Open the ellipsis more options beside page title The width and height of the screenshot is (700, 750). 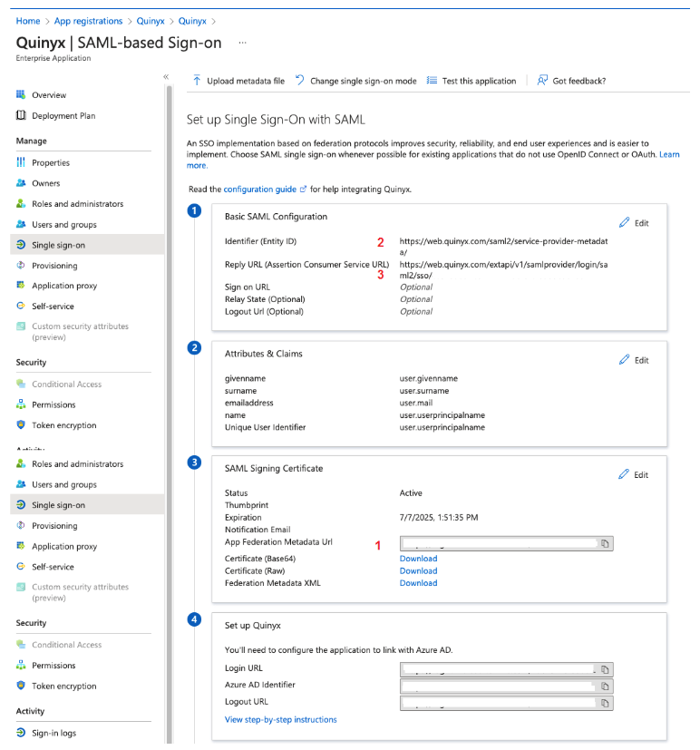tap(242, 43)
